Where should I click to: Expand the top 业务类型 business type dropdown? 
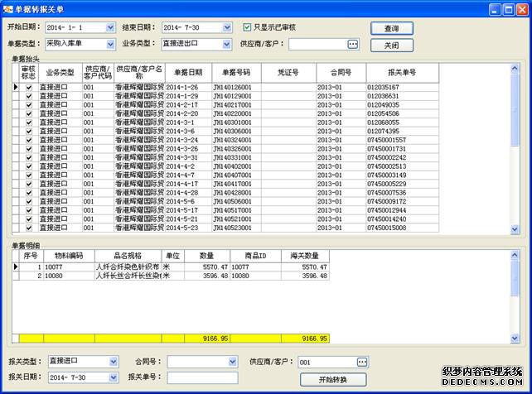[227, 44]
